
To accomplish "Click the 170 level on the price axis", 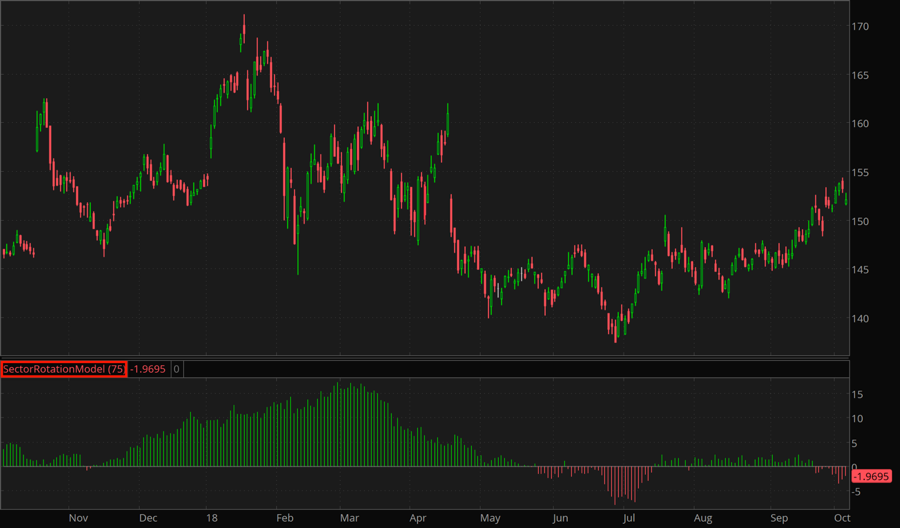I will pyautogui.click(x=861, y=26).
